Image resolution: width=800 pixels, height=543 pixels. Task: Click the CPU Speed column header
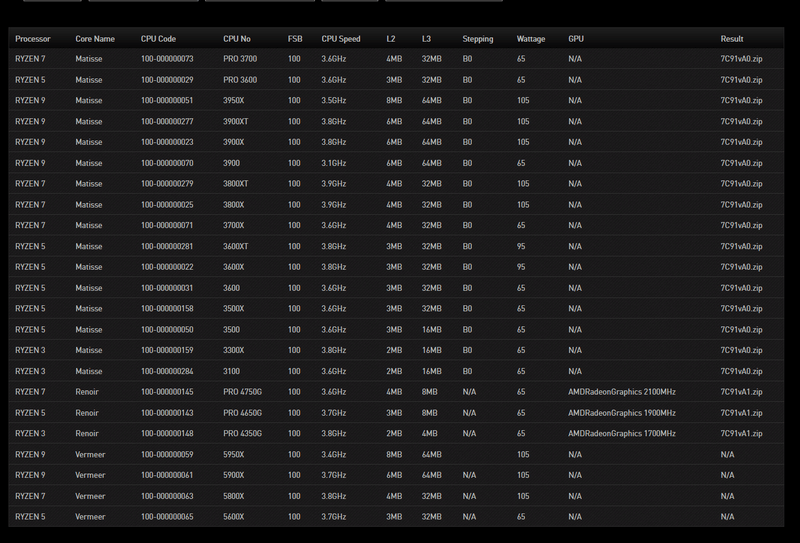pyautogui.click(x=341, y=39)
